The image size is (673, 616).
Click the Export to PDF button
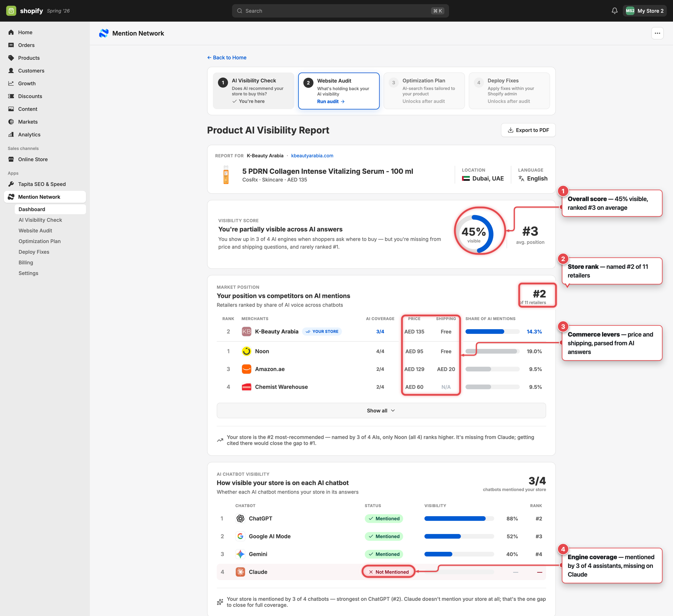528,130
